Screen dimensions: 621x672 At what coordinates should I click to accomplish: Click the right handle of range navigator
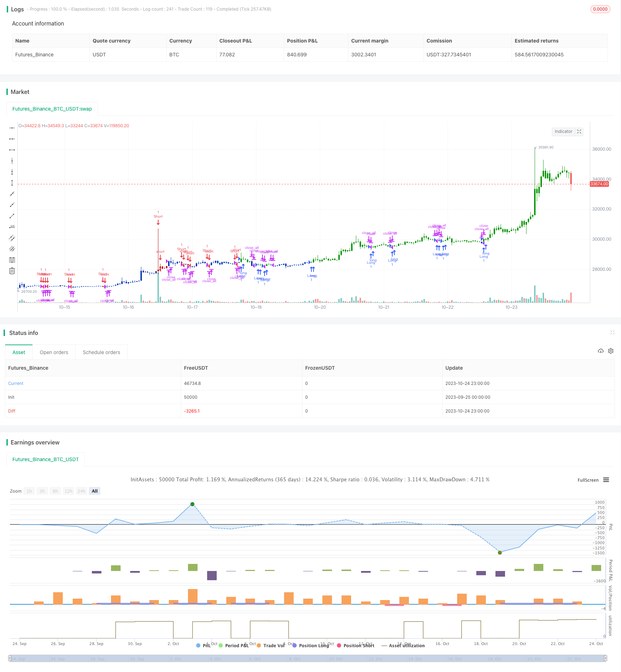tap(606, 659)
